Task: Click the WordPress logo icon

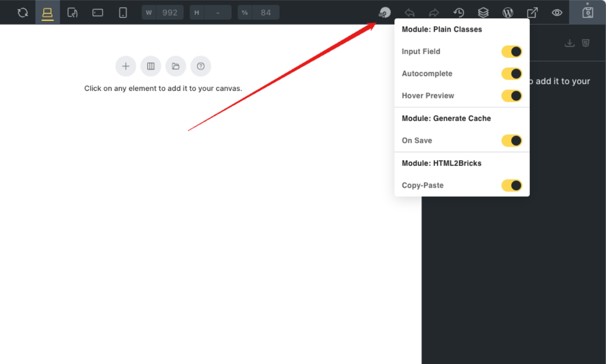Action: [x=508, y=12]
